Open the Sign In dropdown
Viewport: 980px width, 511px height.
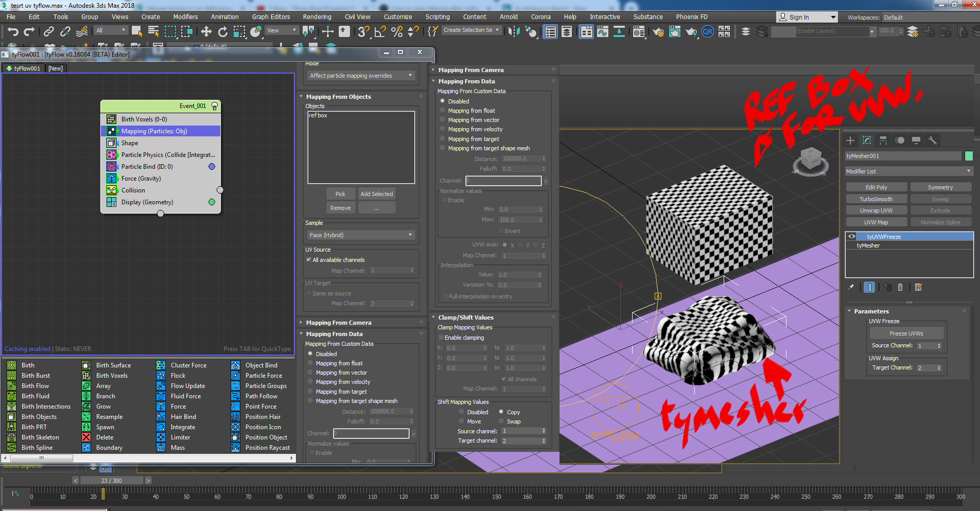point(807,17)
